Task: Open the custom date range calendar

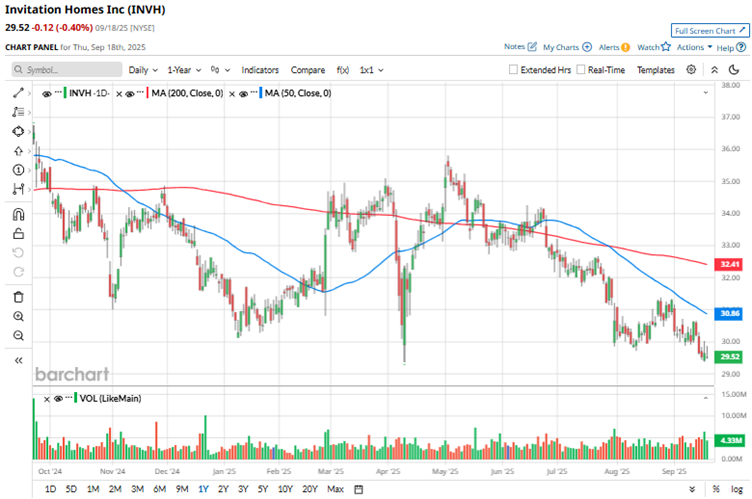Action: (359, 489)
